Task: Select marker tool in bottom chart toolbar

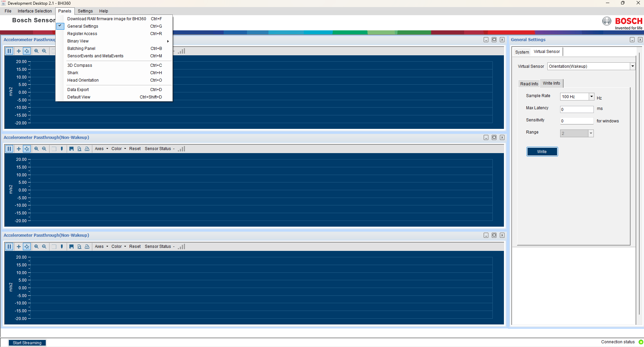Action: coord(62,247)
